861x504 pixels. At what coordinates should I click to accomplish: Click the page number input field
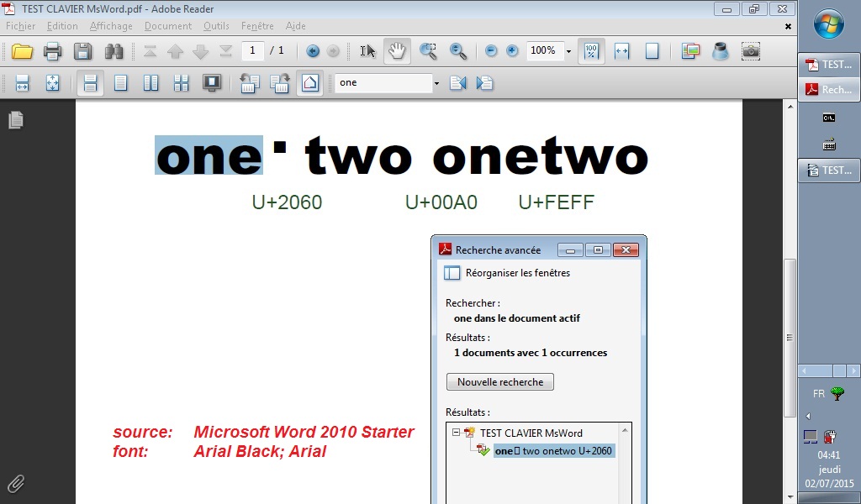tap(253, 51)
